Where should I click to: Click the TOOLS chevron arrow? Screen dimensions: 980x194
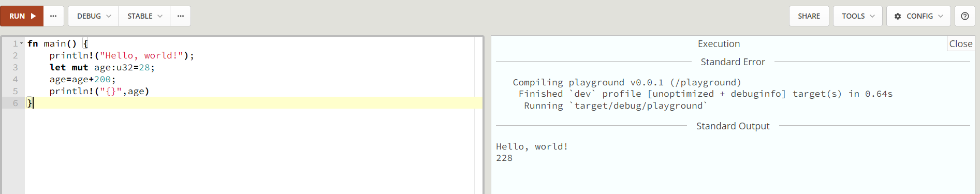tap(872, 16)
